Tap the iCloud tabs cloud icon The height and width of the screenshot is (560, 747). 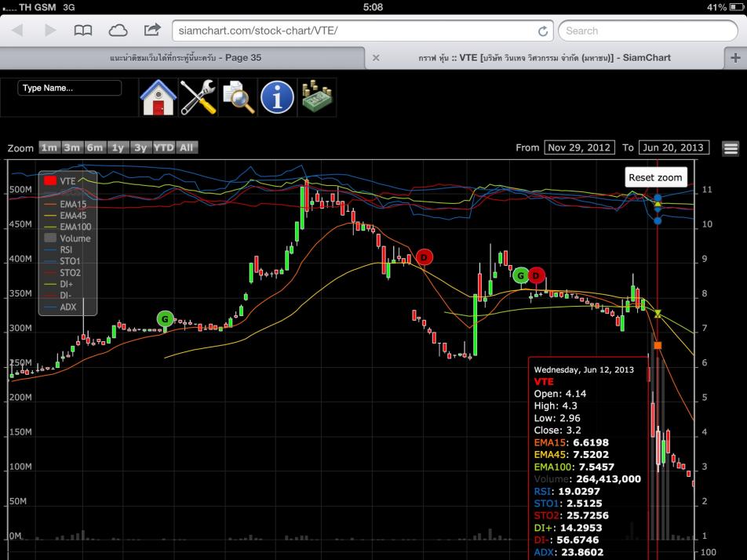pos(118,31)
